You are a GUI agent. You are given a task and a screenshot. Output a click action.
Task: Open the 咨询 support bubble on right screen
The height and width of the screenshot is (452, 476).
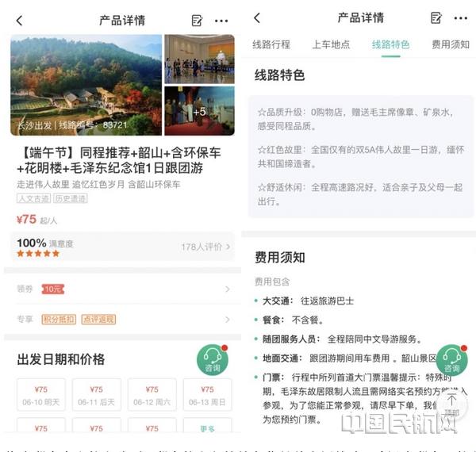[x=451, y=360]
